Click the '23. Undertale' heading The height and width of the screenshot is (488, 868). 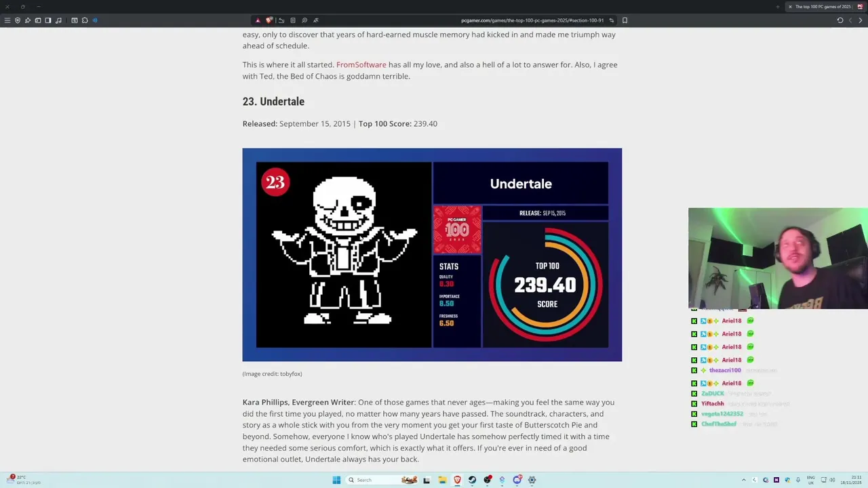(273, 101)
